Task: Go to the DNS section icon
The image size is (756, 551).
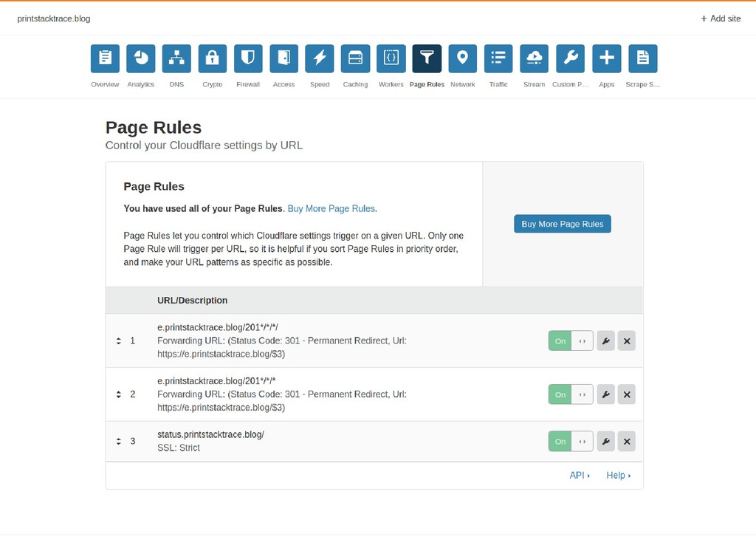Action: 176,58
